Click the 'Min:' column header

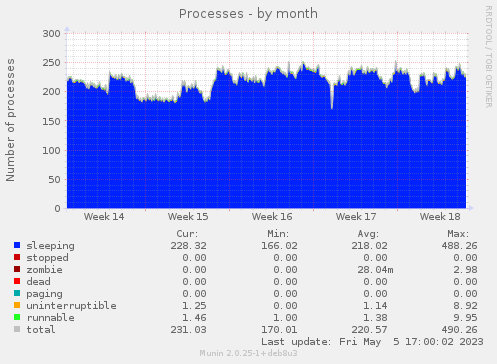point(278,234)
